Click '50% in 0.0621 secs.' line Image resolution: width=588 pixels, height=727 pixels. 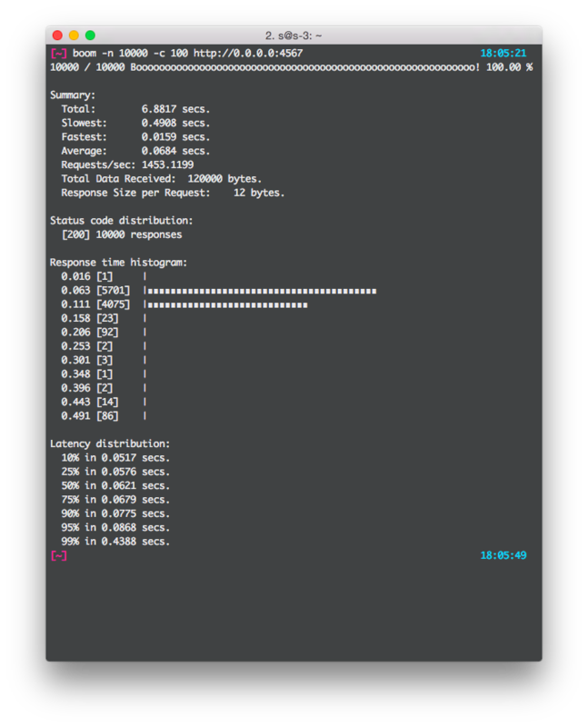coord(115,485)
